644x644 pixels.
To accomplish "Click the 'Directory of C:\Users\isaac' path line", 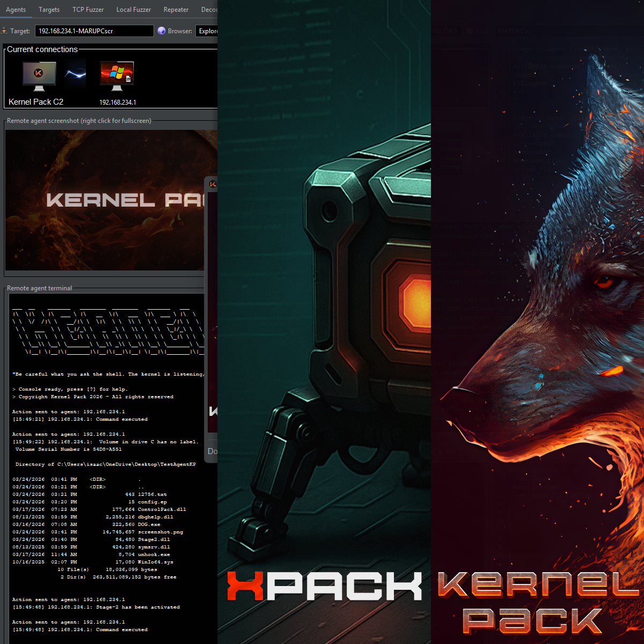I will coord(106,464).
